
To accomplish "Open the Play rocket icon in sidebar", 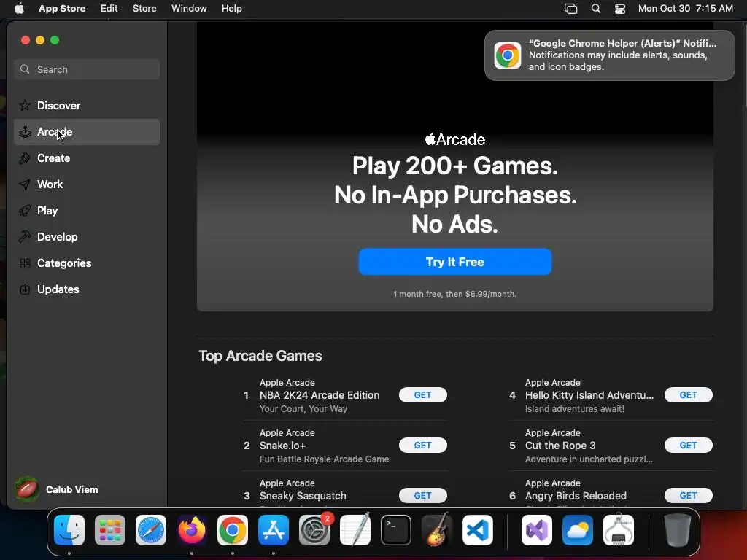I will click(25, 211).
